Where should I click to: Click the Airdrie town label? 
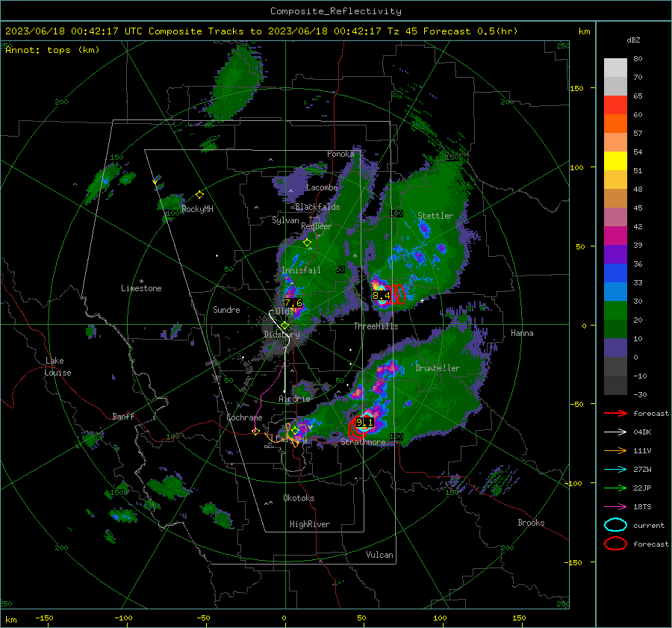[294, 399]
